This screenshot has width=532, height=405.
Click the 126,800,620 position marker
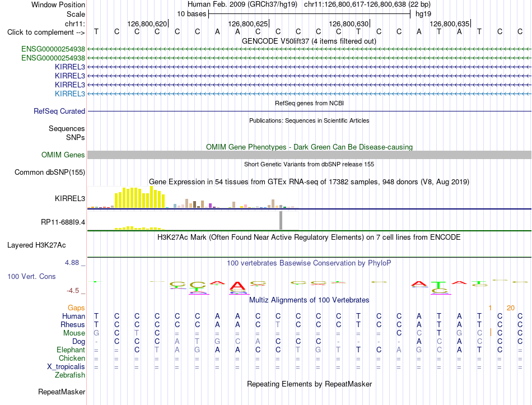point(147,24)
